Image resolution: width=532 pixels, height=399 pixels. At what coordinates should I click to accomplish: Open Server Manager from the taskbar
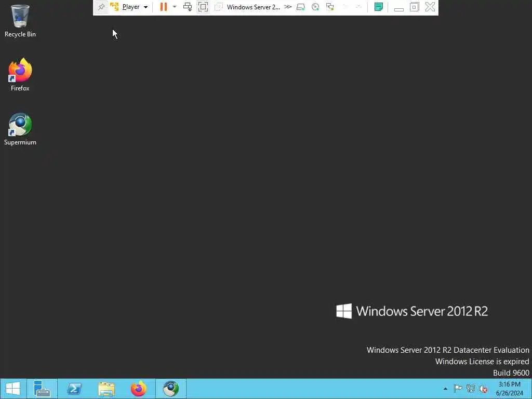pyautogui.click(x=42, y=389)
